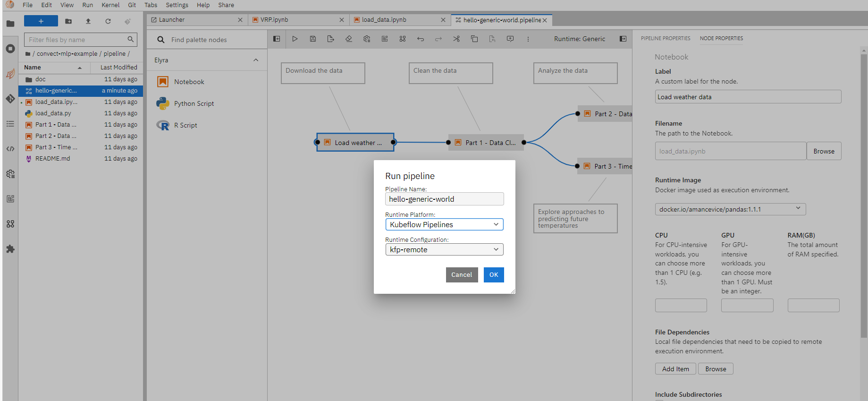Clear the pipeline using the eraser icon
Image resolution: width=868 pixels, height=401 pixels.
click(x=349, y=39)
